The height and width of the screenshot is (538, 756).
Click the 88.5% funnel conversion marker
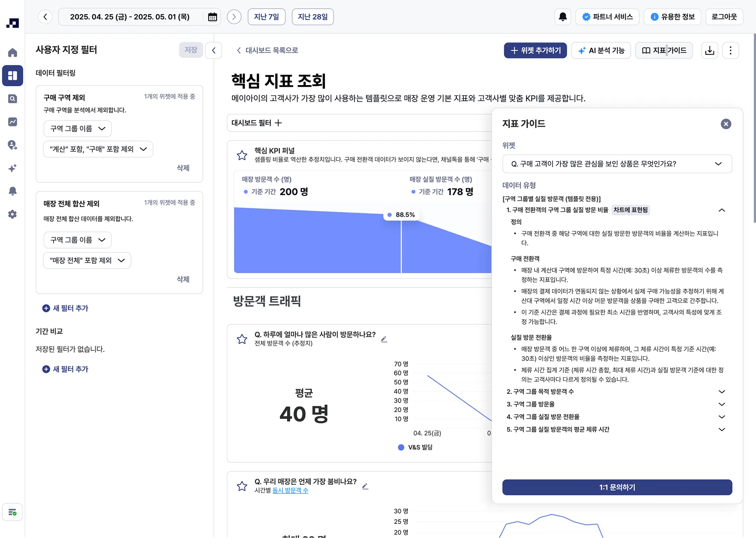point(401,215)
